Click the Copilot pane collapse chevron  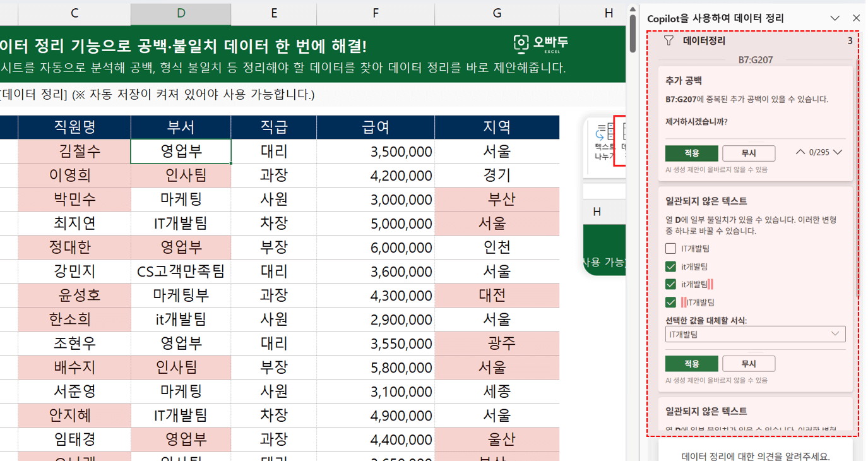[x=835, y=18]
